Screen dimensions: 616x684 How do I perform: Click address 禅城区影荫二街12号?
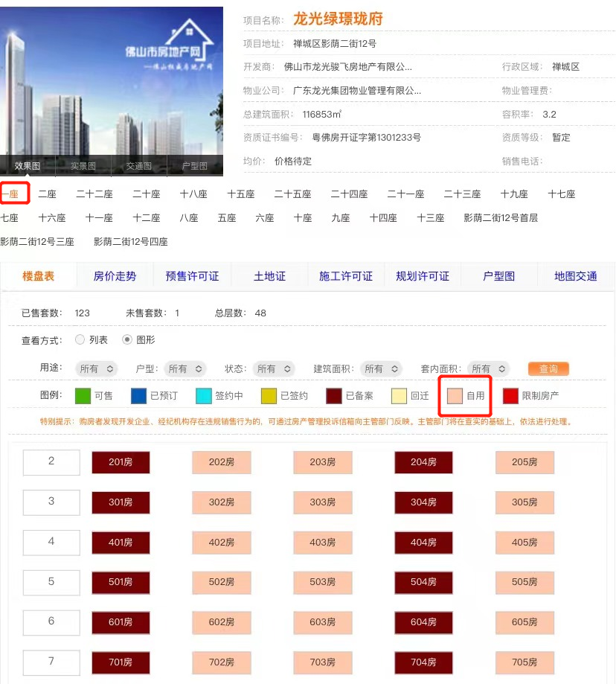(x=335, y=44)
